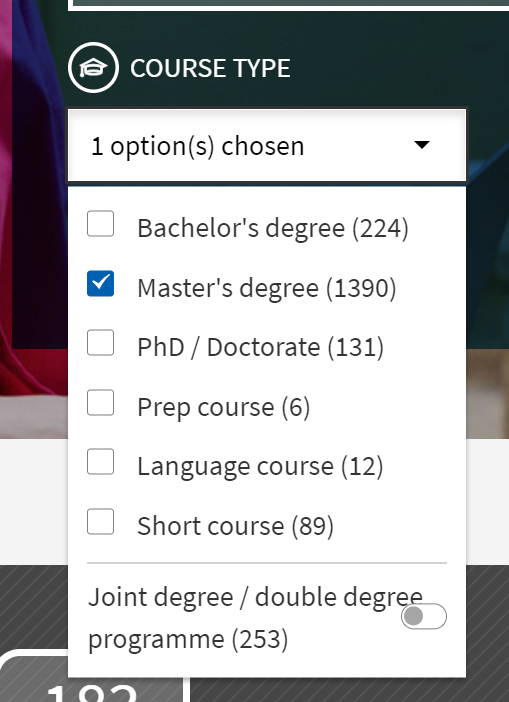The height and width of the screenshot is (702, 509).
Task: Select the Language course (12) label
Action: coord(260,466)
